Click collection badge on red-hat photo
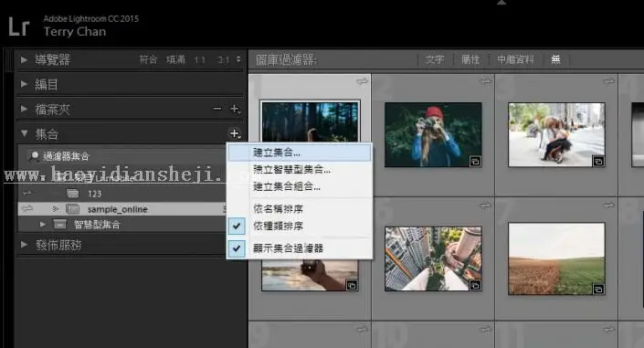Viewport: 644px width, 348px height. [x=475, y=161]
